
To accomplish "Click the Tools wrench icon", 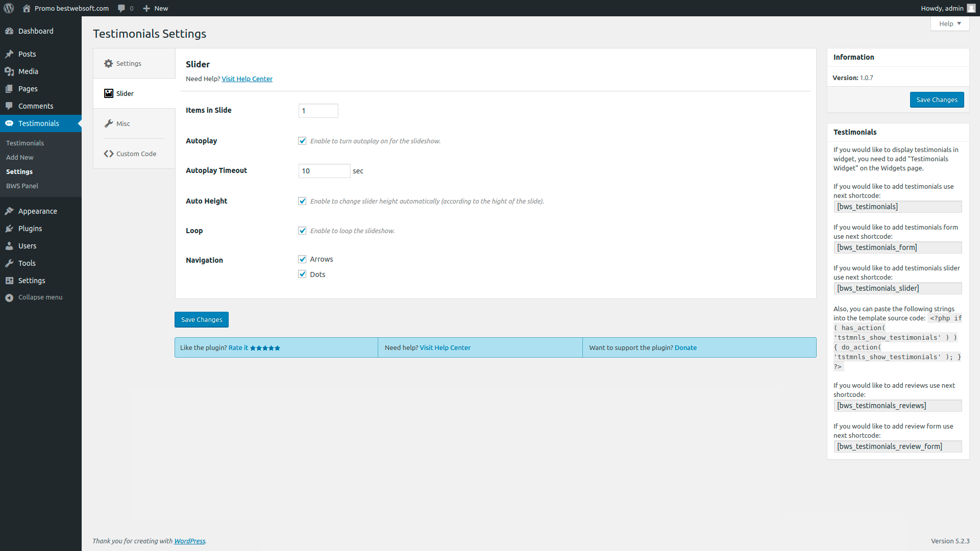I will 9,263.
